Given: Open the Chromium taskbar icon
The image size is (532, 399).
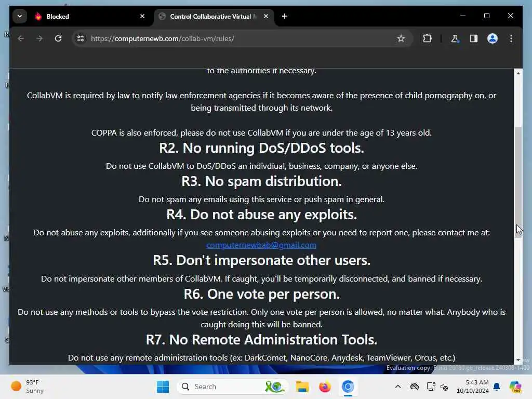Looking at the screenshot, I should 348,387.
